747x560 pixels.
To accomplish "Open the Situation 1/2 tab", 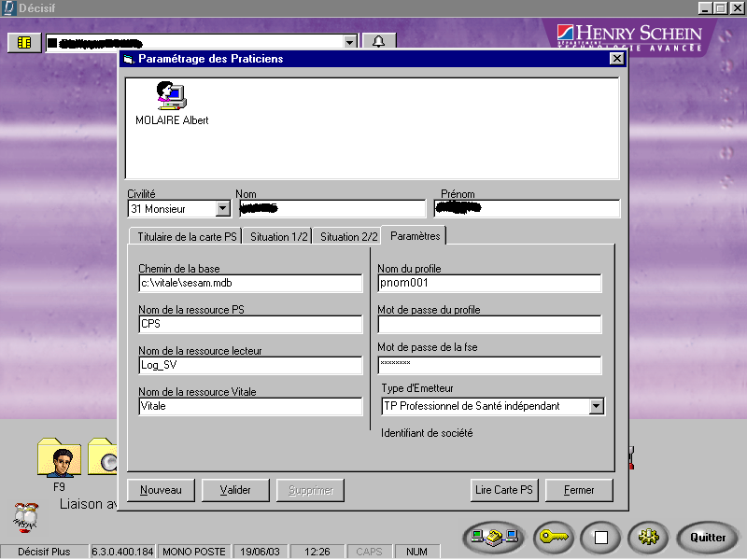I will 278,237.
